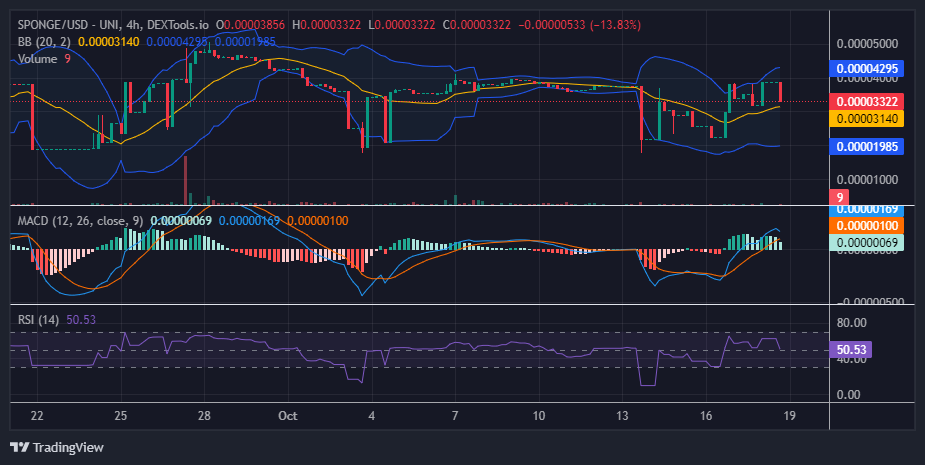
Task: Click the date label 7 on the time axis
Action: click(x=455, y=415)
